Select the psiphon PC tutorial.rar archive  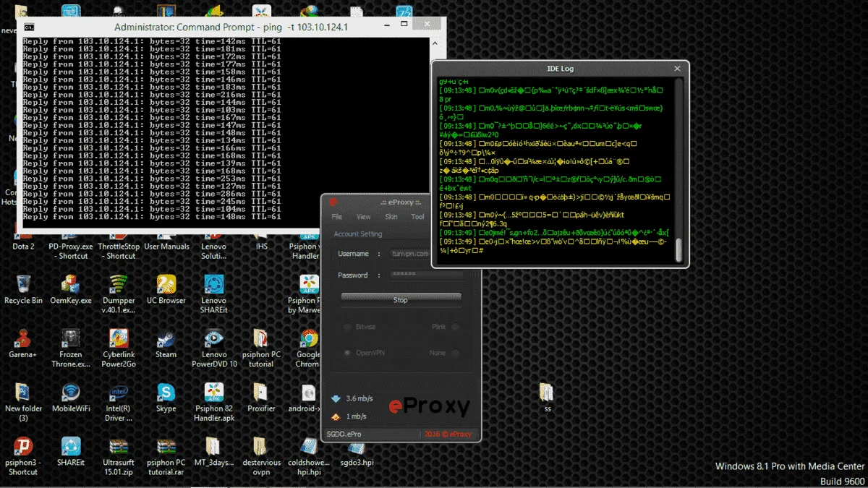(x=166, y=455)
